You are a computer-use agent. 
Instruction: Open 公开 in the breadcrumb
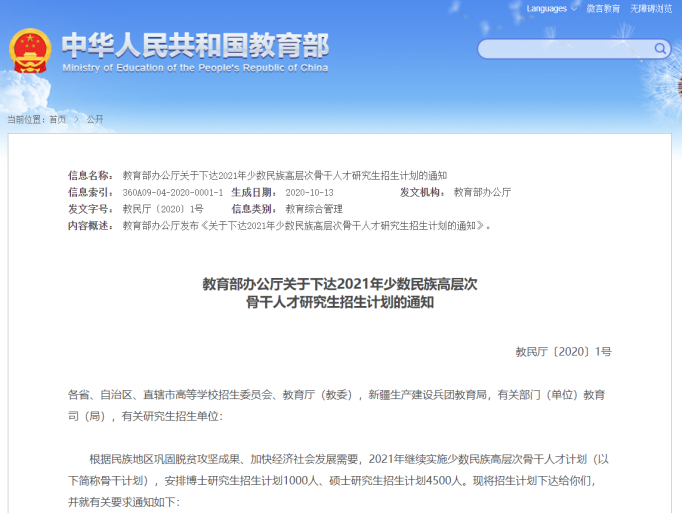pyautogui.click(x=95, y=119)
